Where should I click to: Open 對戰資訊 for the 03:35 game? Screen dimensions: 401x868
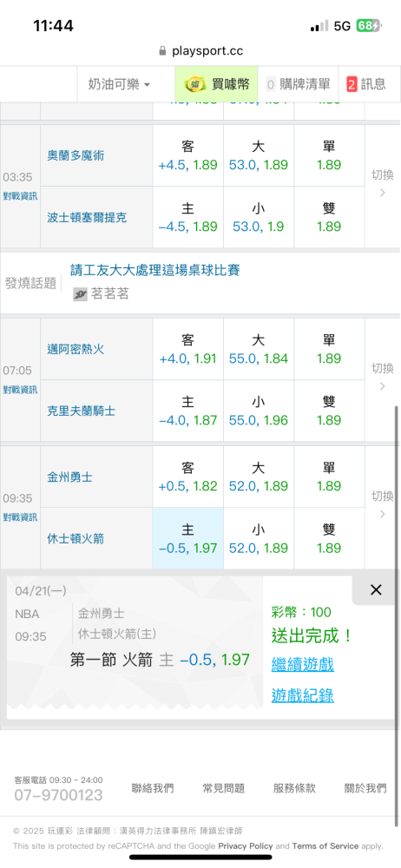click(x=21, y=194)
